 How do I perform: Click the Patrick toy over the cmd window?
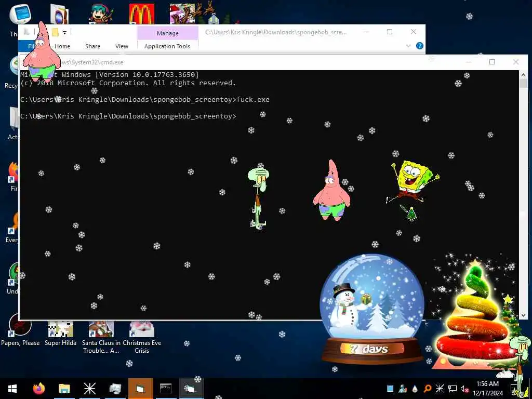point(331,190)
